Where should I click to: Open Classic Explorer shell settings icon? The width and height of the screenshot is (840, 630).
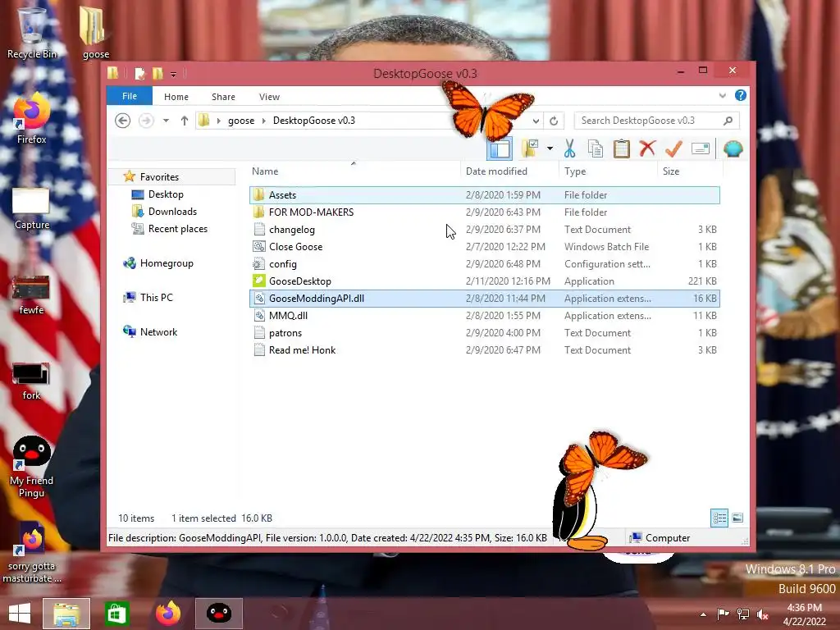point(733,148)
